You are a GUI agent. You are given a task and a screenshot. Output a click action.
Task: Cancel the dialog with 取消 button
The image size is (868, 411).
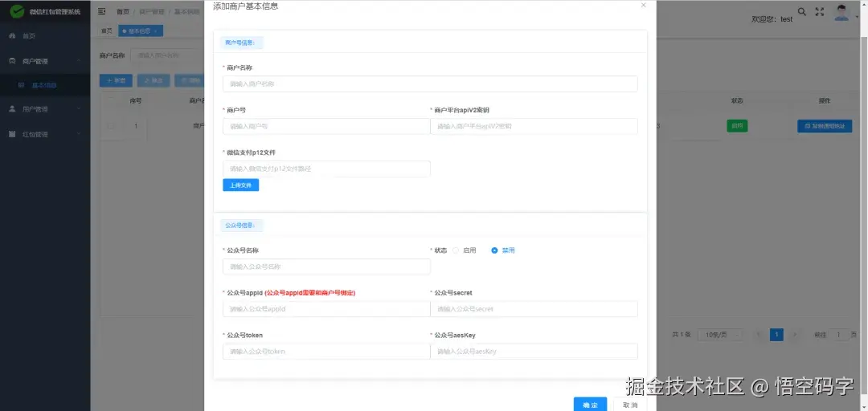(630, 405)
